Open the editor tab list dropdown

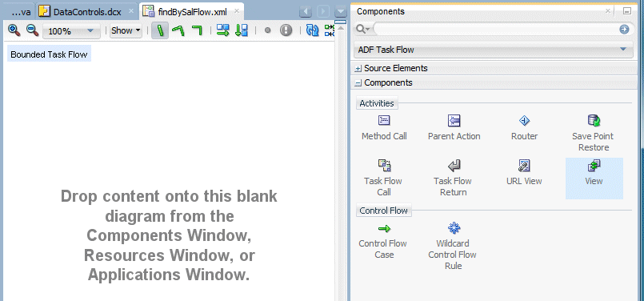click(341, 12)
